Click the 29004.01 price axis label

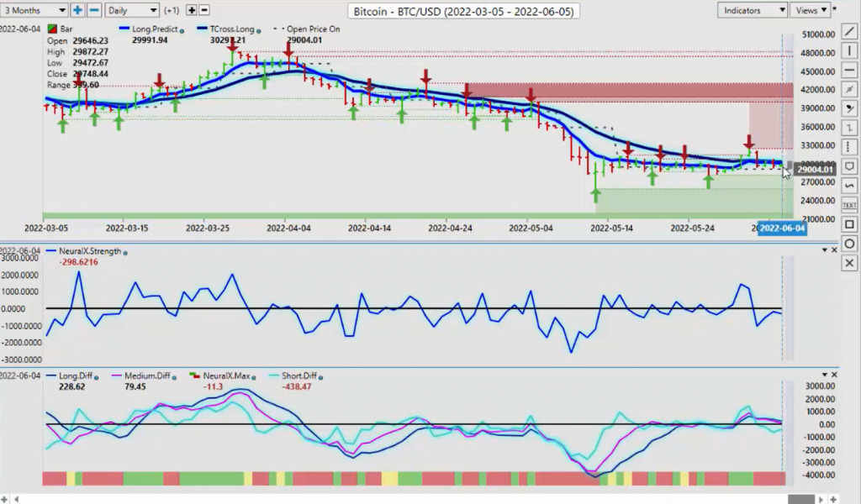(815, 170)
